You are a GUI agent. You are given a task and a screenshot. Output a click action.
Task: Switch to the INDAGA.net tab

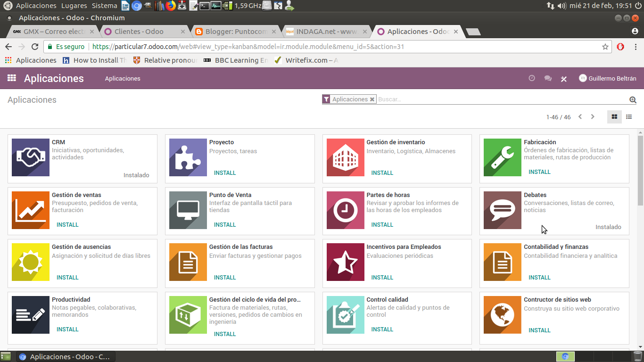coord(326,32)
